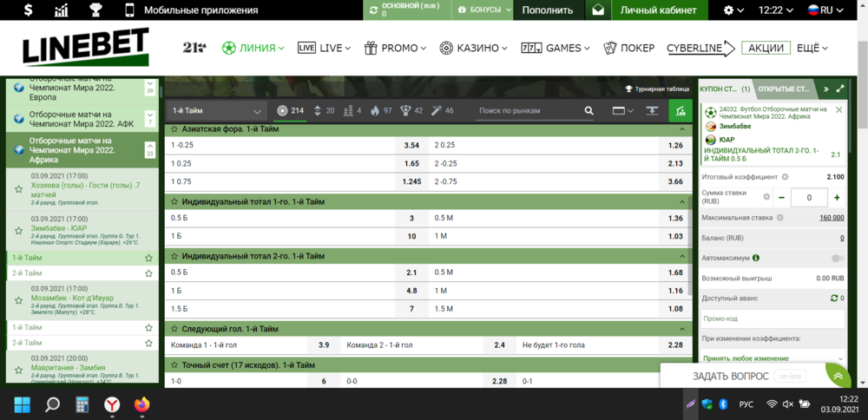This screenshot has height=420, width=868.
Task: Select the trophy filter with 42
Action: pos(411,111)
